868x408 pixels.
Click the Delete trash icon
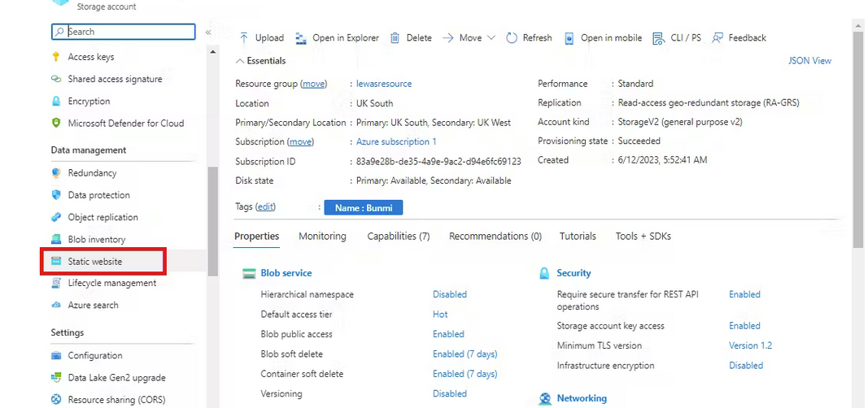(395, 38)
